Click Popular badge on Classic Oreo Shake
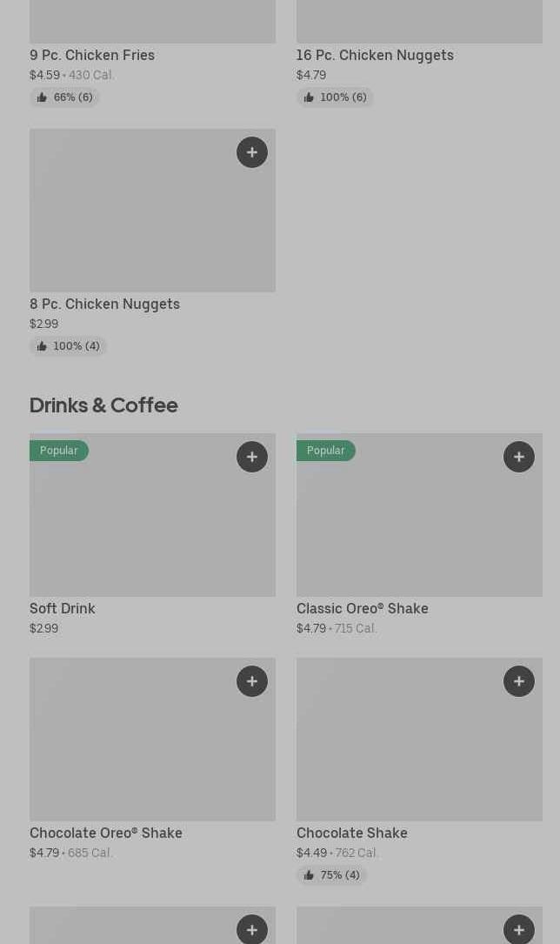 (326, 451)
